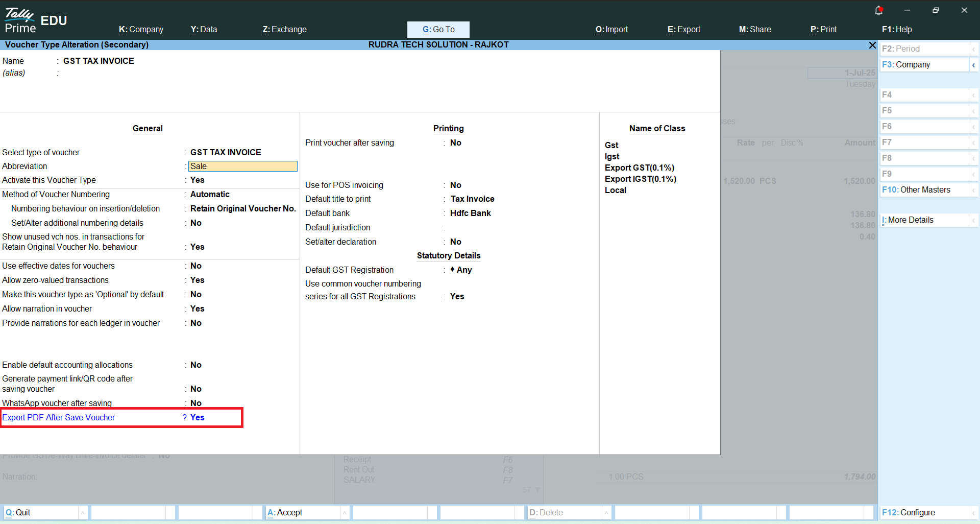The image size is (980, 524).
Task: Toggle Print voucher after saving option
Action: click(x=456, y=143)
